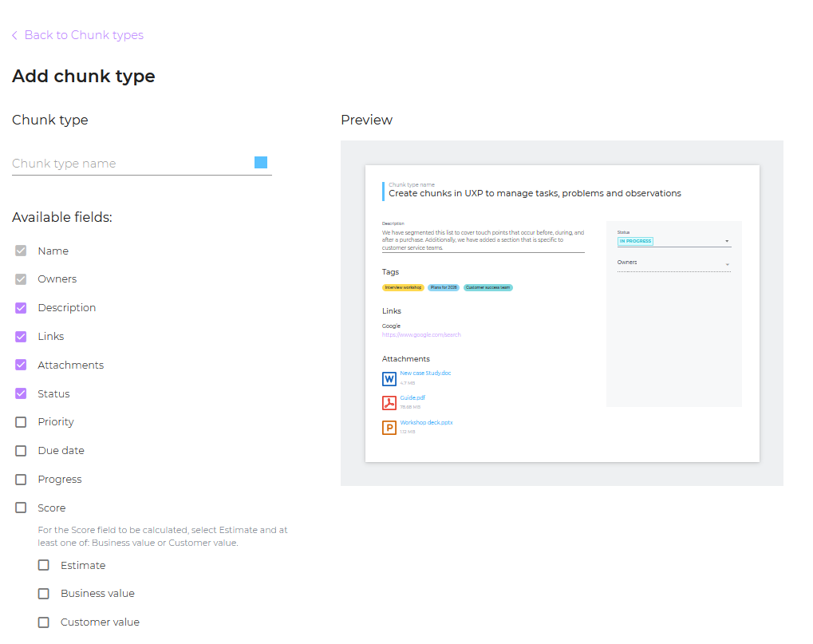Click the PDF file icon in preview
This screenshot has height=644, width=813.
point(389,403)
